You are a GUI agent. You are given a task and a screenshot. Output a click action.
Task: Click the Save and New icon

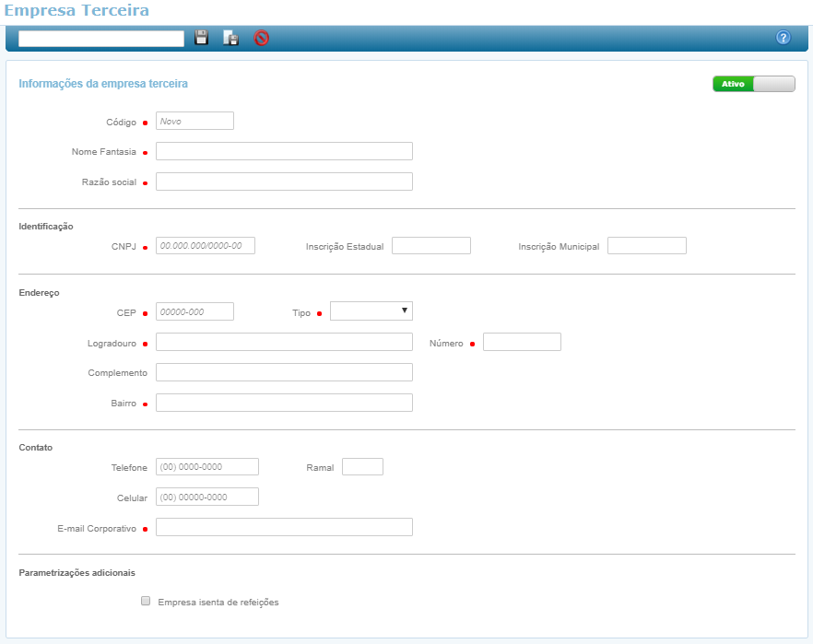point(231,38)
